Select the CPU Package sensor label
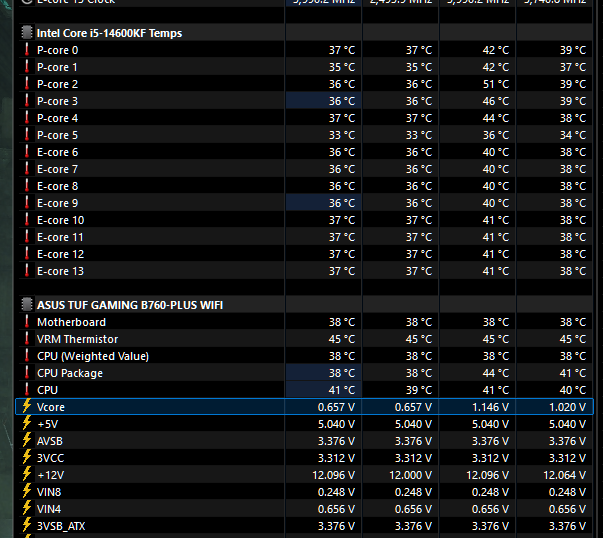The width and height of the screenshot is (603, 538). click(70, 373)
